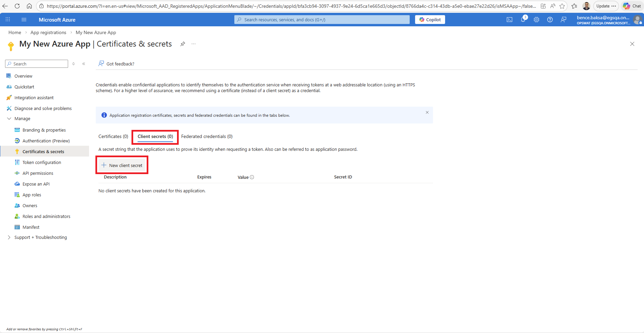Open the notifications bell
The width and height of the screenshot is (644, 333).
click(523, 20)
